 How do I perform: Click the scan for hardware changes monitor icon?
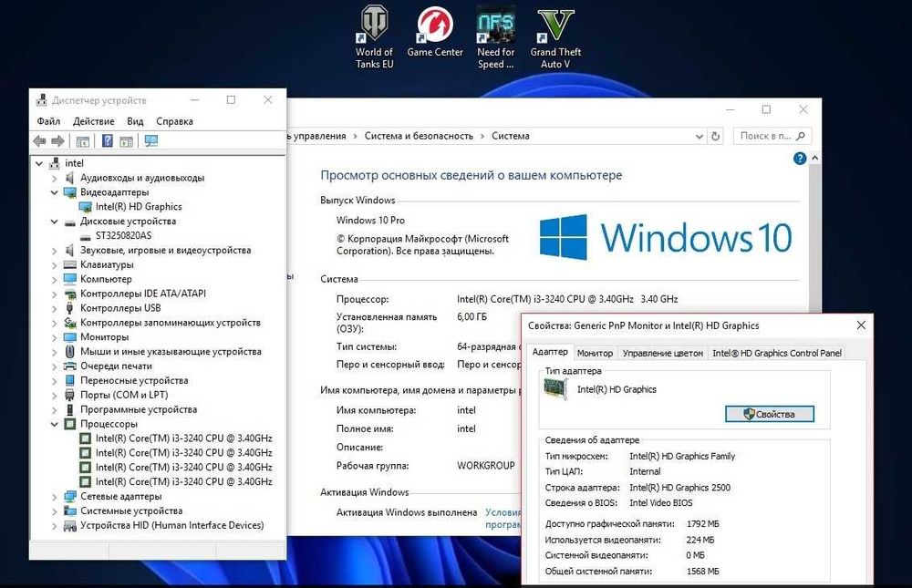[151, 140]
